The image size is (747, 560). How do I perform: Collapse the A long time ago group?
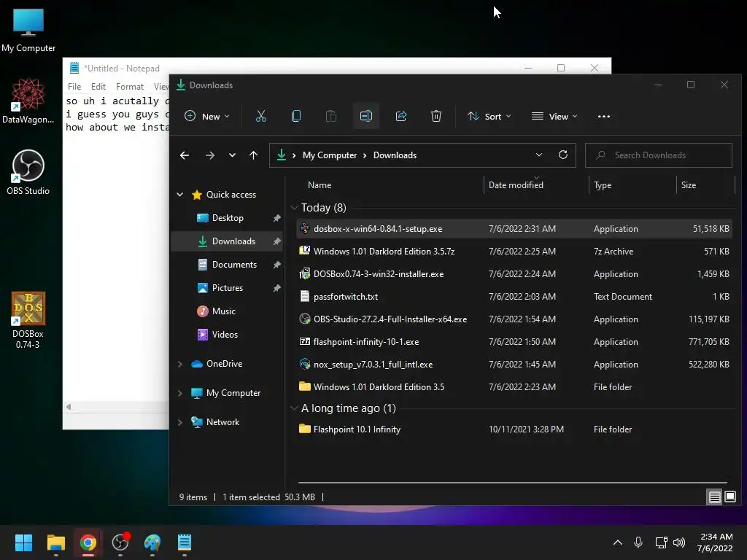(294, 408)
